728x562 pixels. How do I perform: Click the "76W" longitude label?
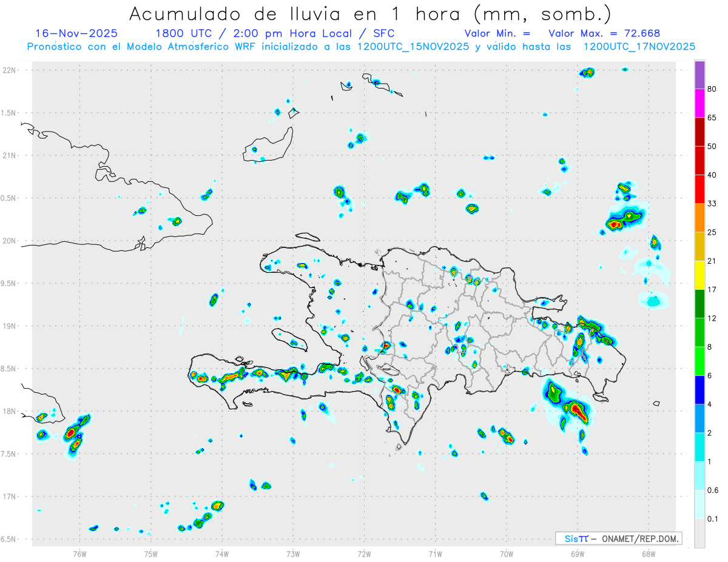[79, 554]
